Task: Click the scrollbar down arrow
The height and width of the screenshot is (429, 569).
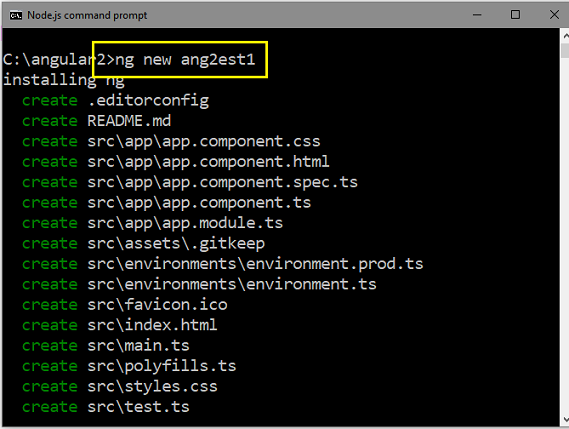Action: pos(565,420)
